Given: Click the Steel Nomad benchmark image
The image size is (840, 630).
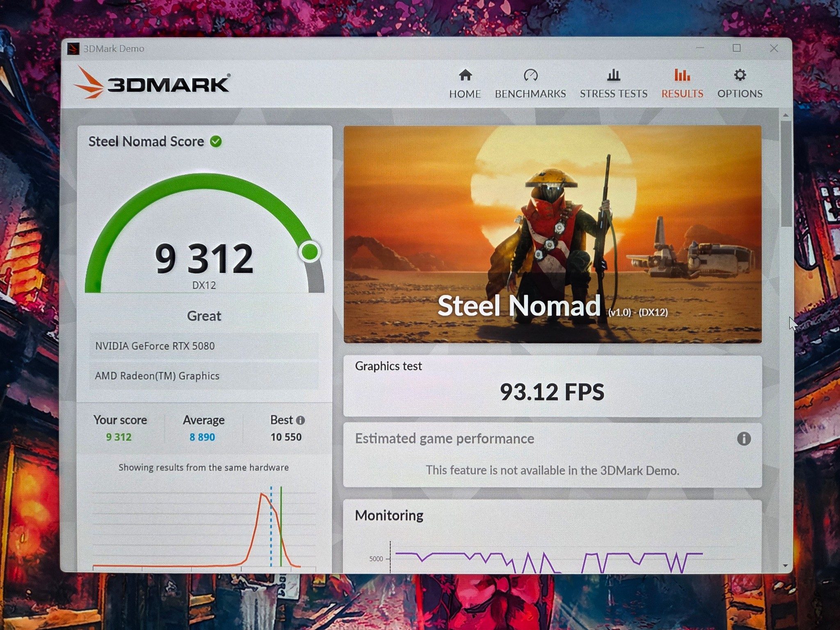Looking at the screenshot, I should point(552,234).
